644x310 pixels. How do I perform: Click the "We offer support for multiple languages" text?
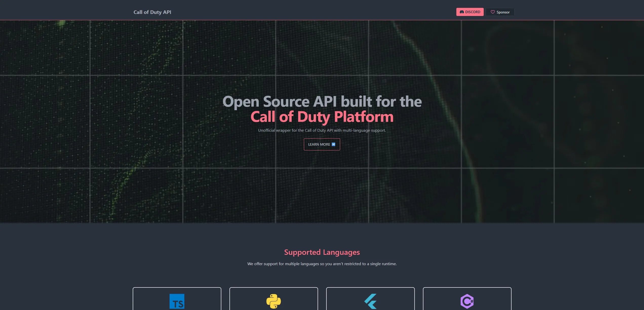pos(322,264)
